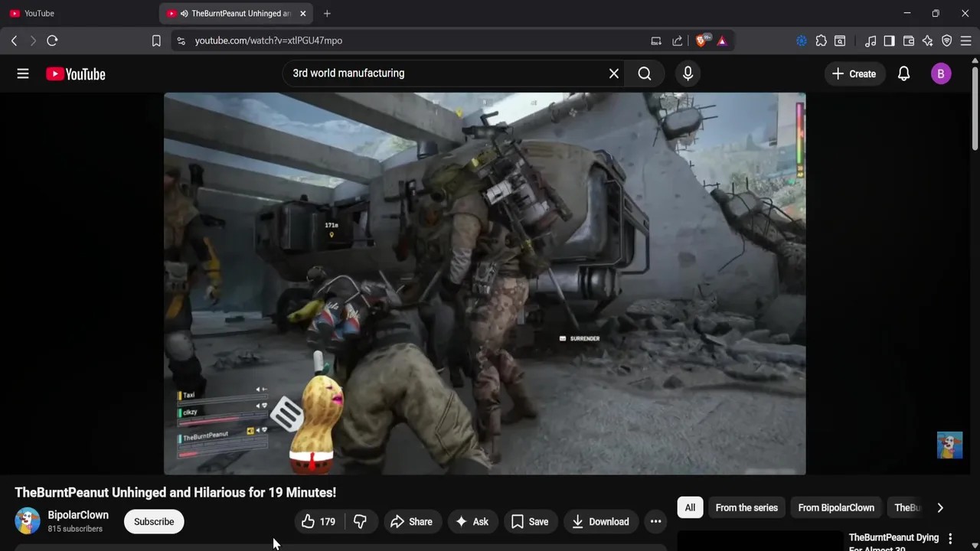Viewport: 980px width, 551px height.
Task: Open the browser main menu
Action: click(x=966, y=41)
